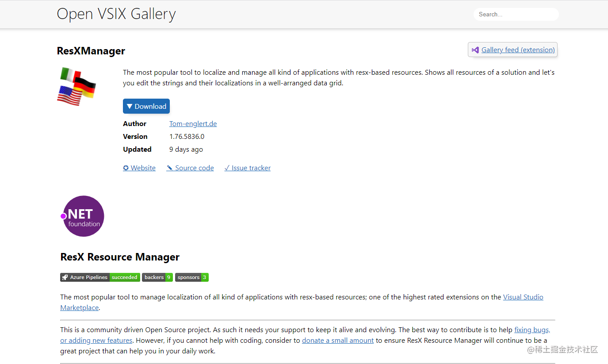The height and width of the screenshot is (364, 608).
Task: Open the fixing bugs contribution link
Action: [x=532, y=330]
